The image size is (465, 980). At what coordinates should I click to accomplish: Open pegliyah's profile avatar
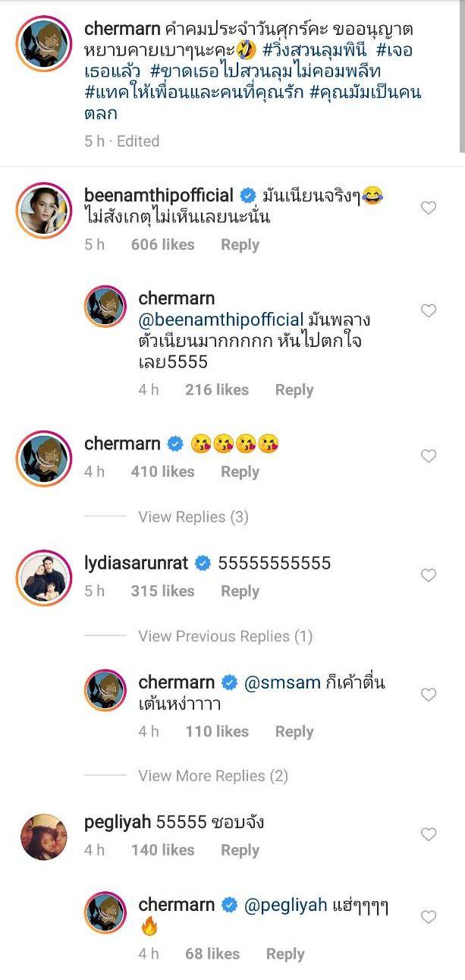click(x=44, y=837)
